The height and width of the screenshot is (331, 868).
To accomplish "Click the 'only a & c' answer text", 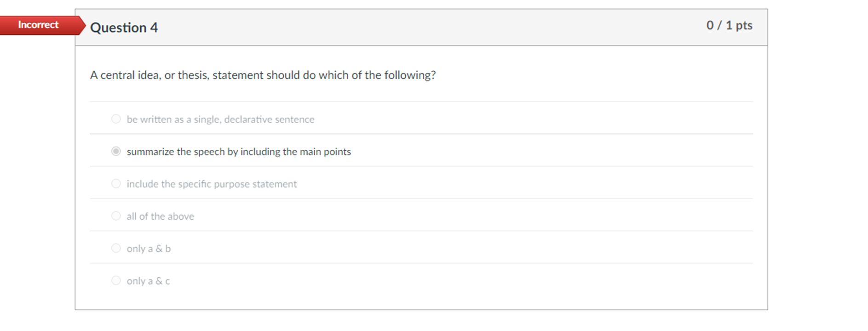I will point(147,280).
